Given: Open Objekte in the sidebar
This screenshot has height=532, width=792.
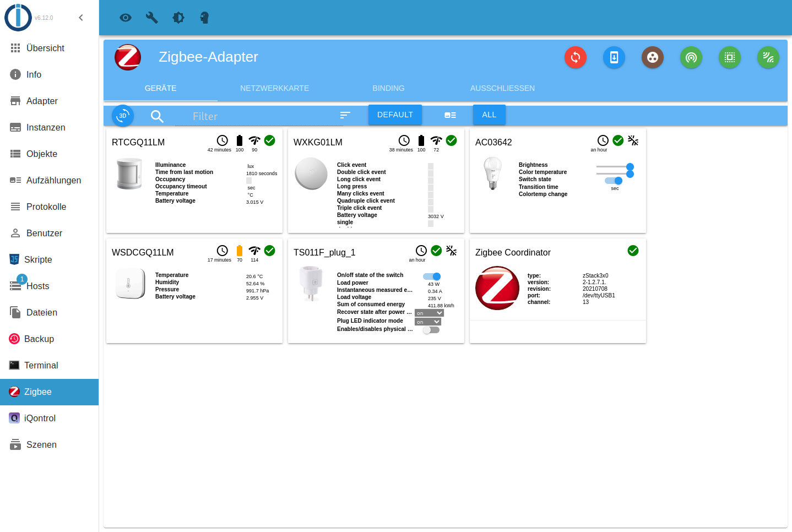Looking at the screenshot, I should [50, 154].
